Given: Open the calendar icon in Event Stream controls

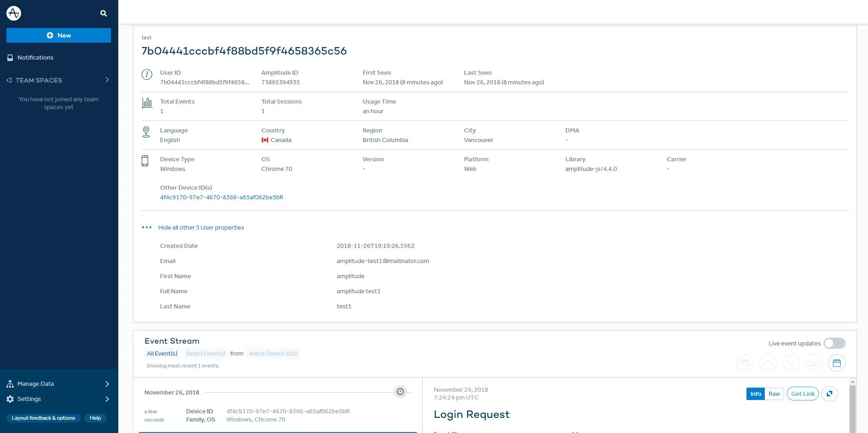Looking at the screenshot, I should [x=837, y=362].
